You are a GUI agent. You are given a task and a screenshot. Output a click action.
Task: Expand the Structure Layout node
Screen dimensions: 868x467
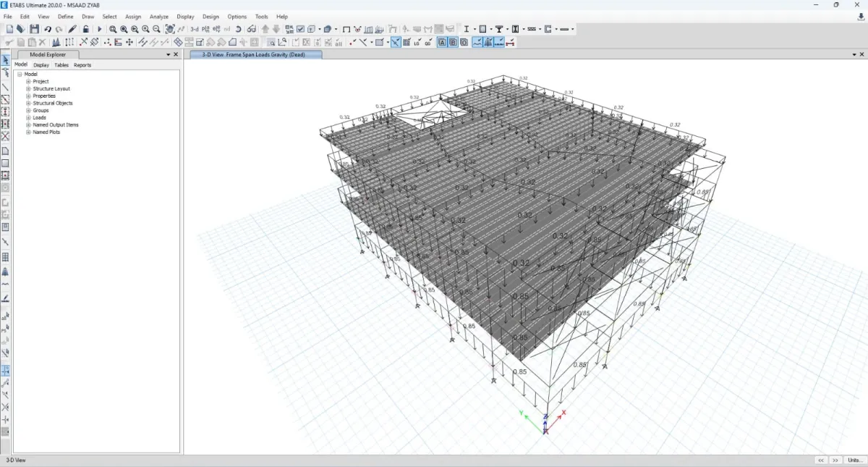tap(28, 89)
